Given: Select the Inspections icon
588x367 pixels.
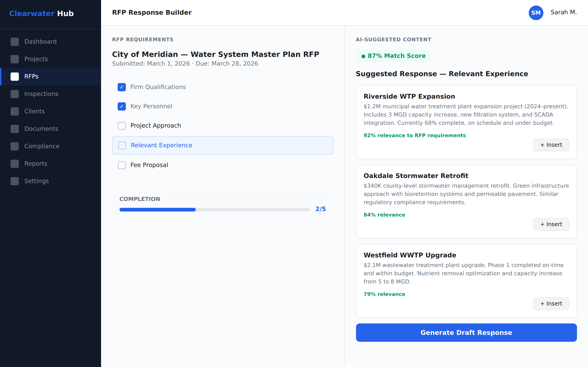Looking at the screenshot, I should (14, 94).
